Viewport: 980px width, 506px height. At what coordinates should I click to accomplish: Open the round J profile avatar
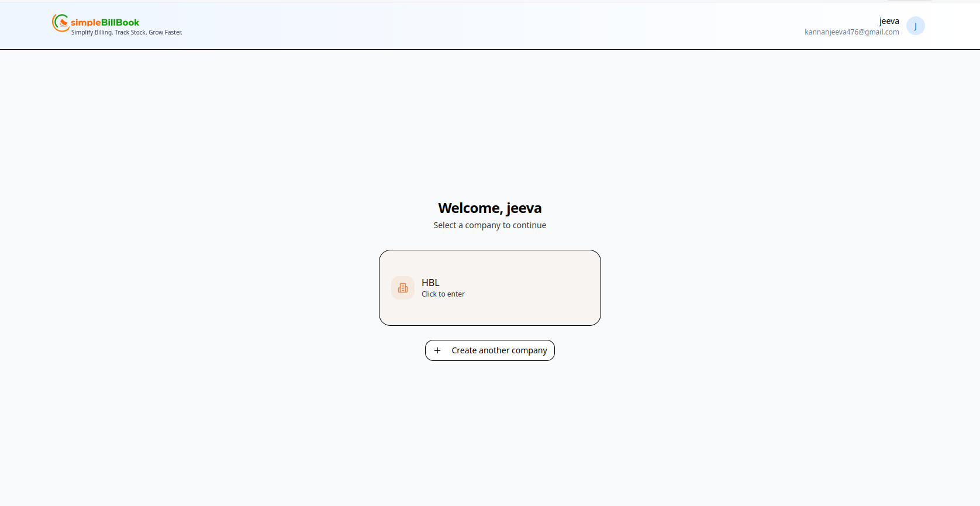[x=915, y=26]
